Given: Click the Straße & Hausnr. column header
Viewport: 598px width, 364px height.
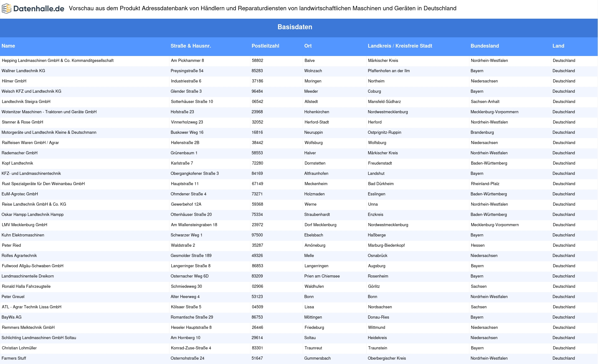Looking at the screenshot, I should point(191,46).
